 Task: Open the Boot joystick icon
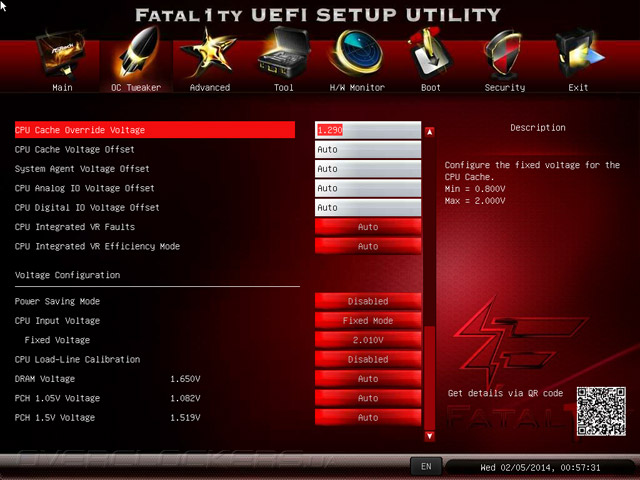point(430,54)
